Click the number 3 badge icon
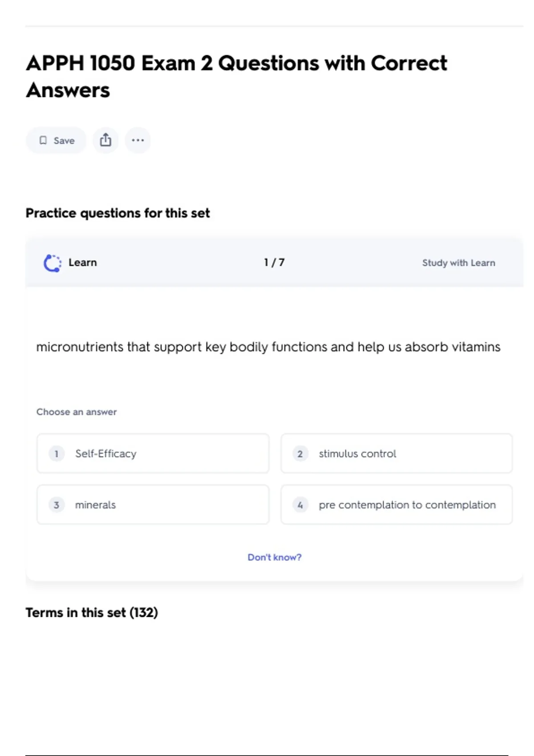This screenshot has width=534, height=756. pyautogui.click(x=57, y=505)
